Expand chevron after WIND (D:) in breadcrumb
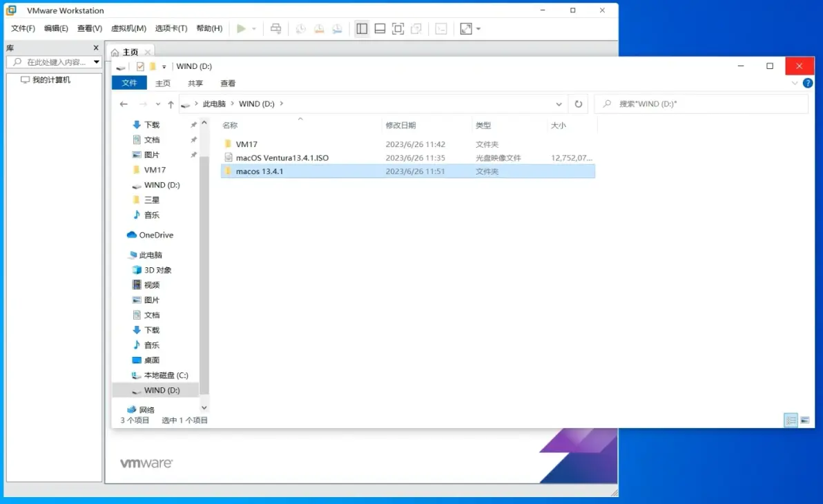Image resolution: width=823 pixels, height=504 pixels. tap(281, 104)
